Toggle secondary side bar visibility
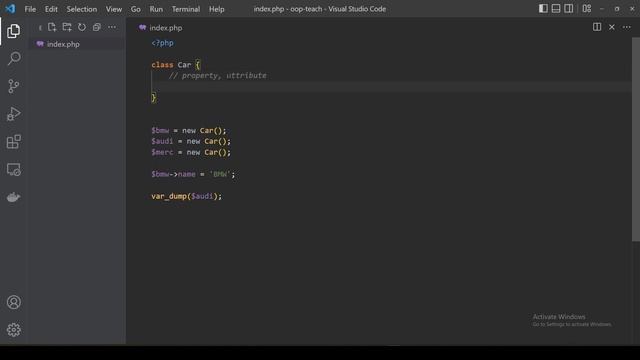Screen dimensions: 640x360 569,9
